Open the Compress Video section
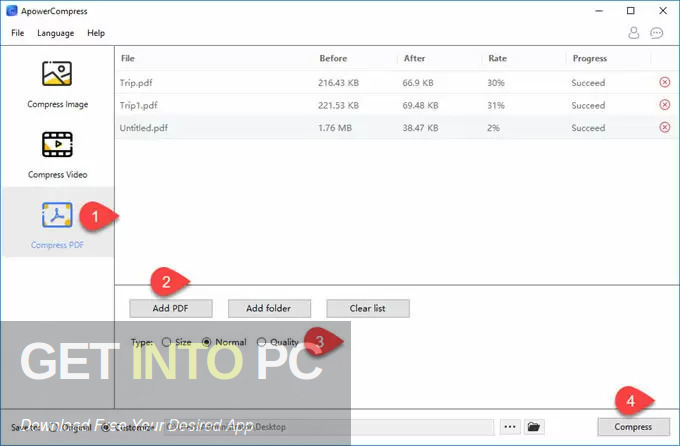 point(57,155)
